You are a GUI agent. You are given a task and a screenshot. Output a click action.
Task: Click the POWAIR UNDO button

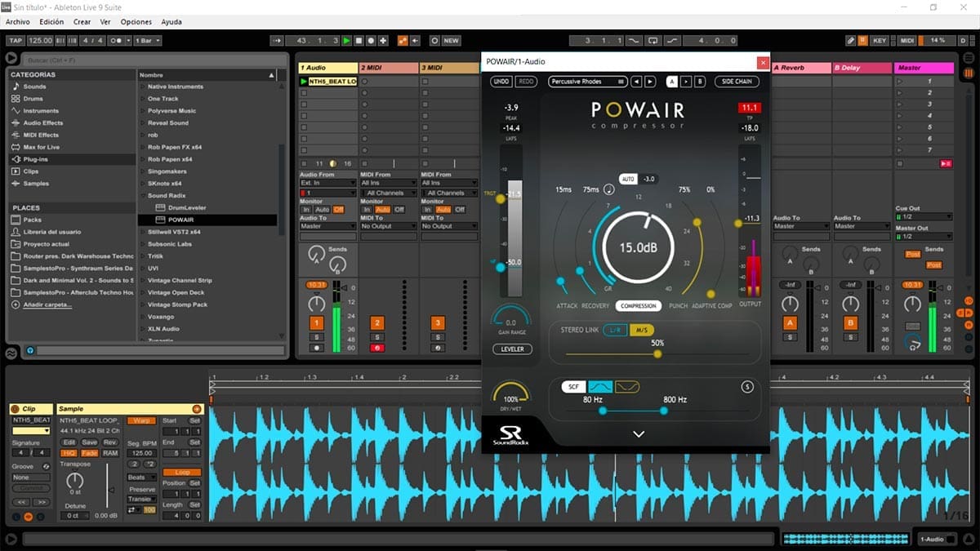(x=501, y=82)
